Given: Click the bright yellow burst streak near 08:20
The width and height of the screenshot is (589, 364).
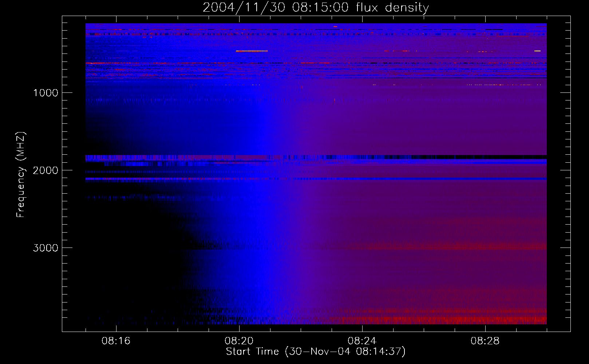Looking at the screenshot, I should tap(252, 51).
